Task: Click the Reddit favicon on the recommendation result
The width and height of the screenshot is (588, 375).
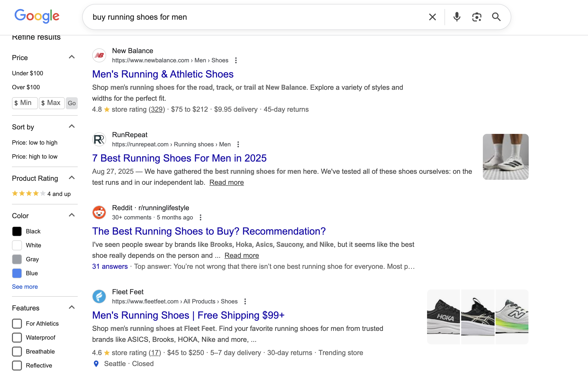Action: [x=99, y=212]
